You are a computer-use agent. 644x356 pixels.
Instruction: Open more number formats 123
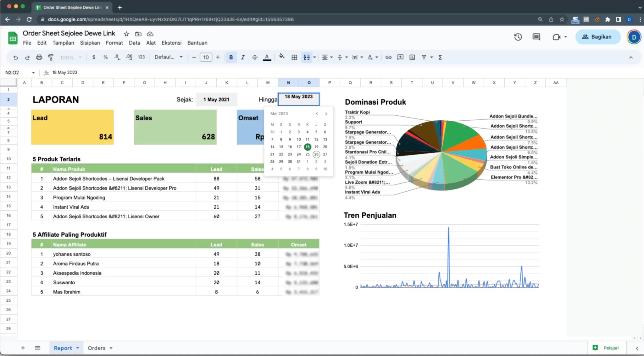coord(141,57)
